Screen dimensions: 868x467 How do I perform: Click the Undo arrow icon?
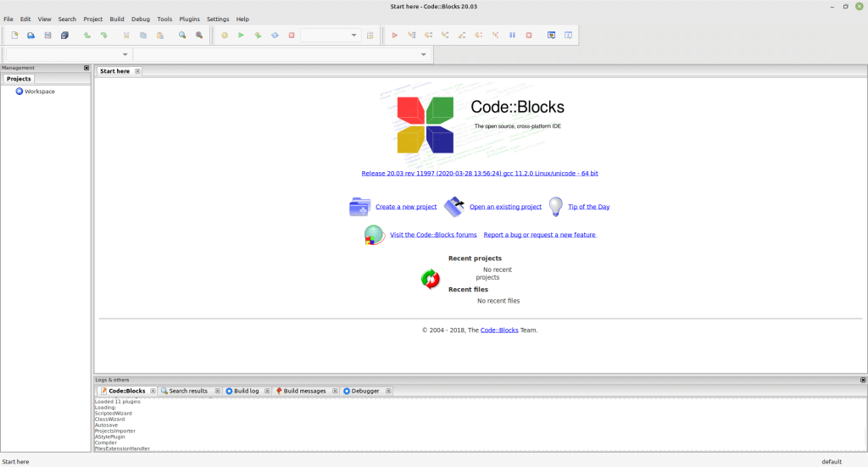coord(87,35)
